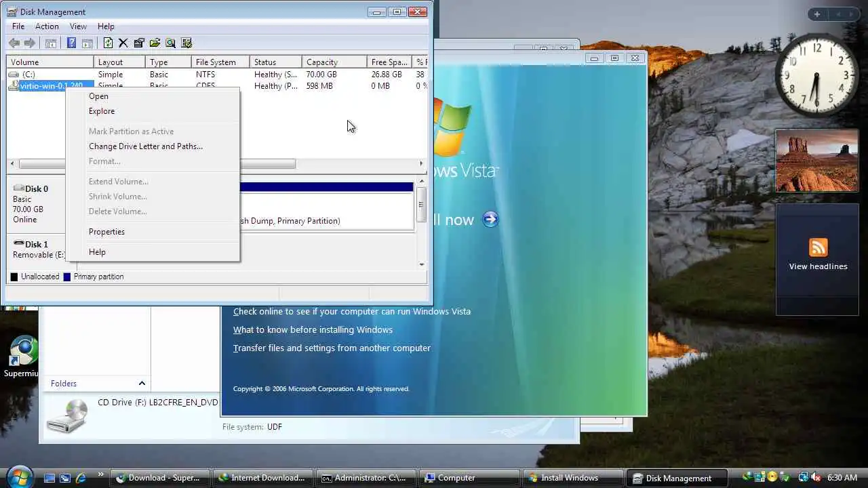Sort by Capacity column header
The height and width of the screenshot is (488, 868).
(334, 62)
